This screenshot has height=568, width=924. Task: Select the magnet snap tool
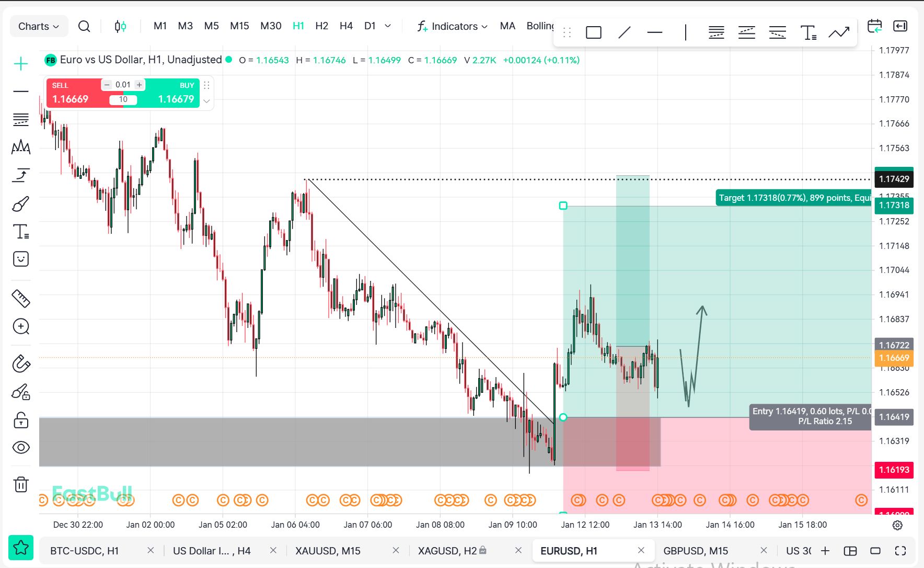point(21,363)
